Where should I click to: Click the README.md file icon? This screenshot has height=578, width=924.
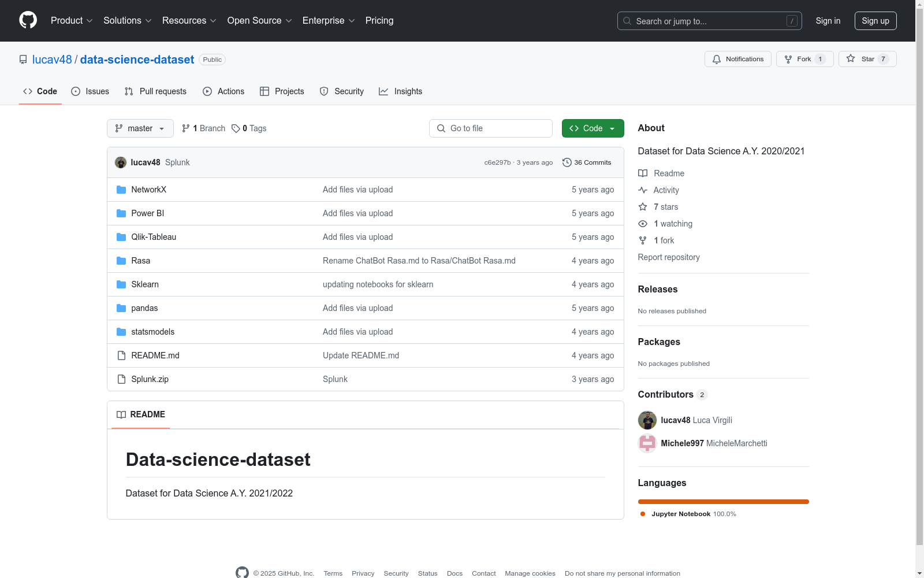121,355
